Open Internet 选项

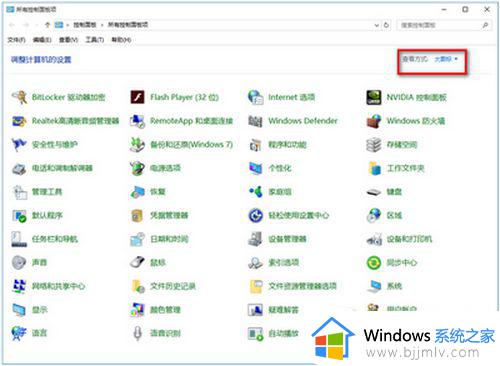click(281, 97)
